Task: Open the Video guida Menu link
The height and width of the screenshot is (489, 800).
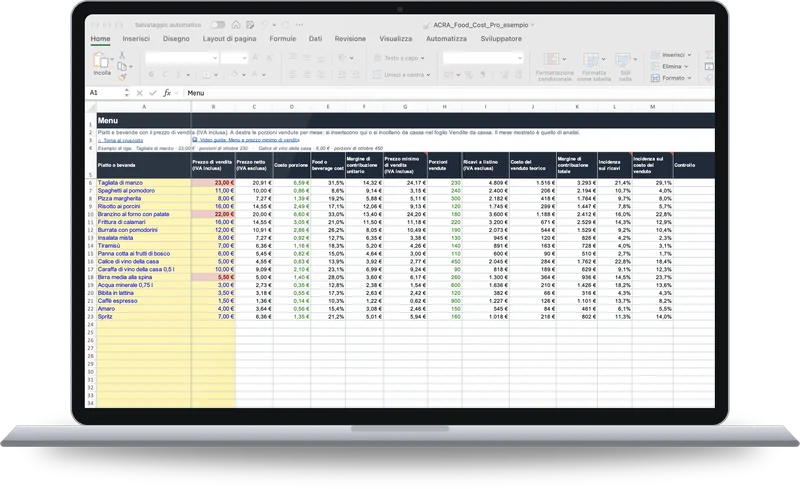Action: point(246,140)
